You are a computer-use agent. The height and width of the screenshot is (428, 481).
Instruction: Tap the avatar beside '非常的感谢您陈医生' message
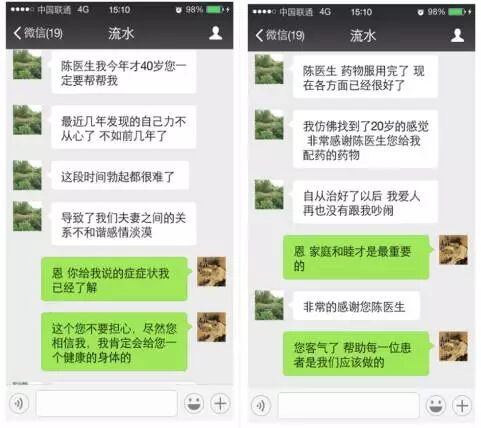[269, 305]
